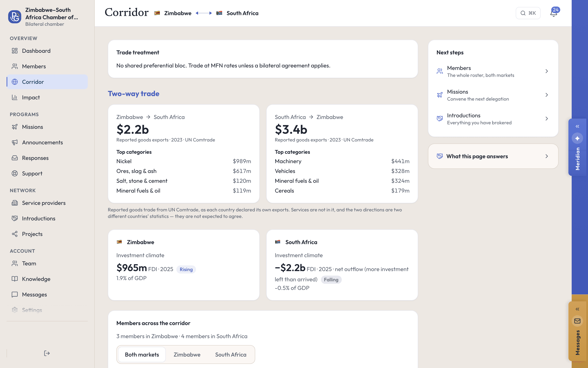Go to the Impact page
Screen dimensions: 588x368
click(47, 97)
